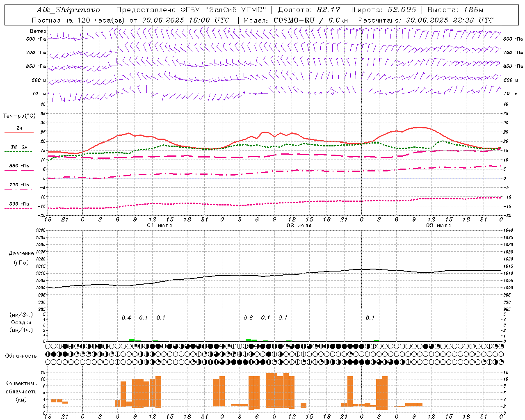Click the 10 м wind level label on the left
Viewport: 525px width, 420px height.
pos(39,94)
